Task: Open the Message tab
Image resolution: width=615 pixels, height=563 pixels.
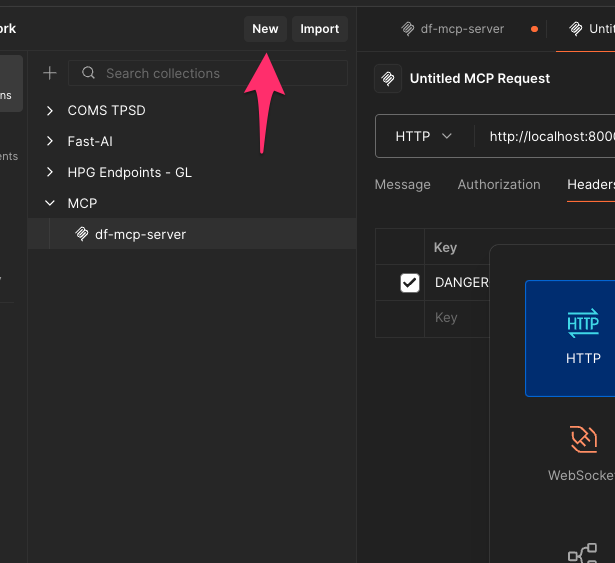Action: [402, 184]
